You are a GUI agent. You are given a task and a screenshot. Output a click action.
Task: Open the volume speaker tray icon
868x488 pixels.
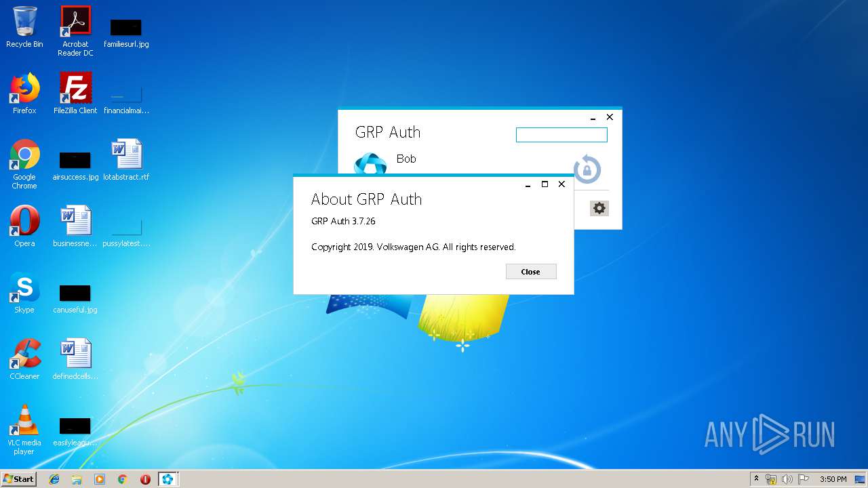pyautogui.click(x=787, y=479)
